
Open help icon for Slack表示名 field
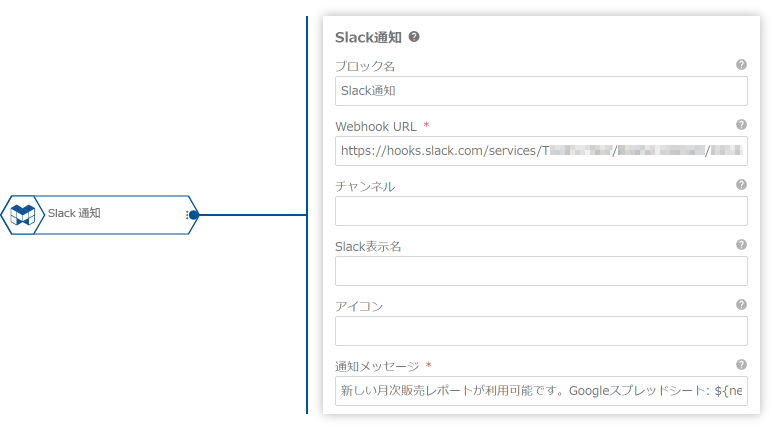(x=741, y=244)
